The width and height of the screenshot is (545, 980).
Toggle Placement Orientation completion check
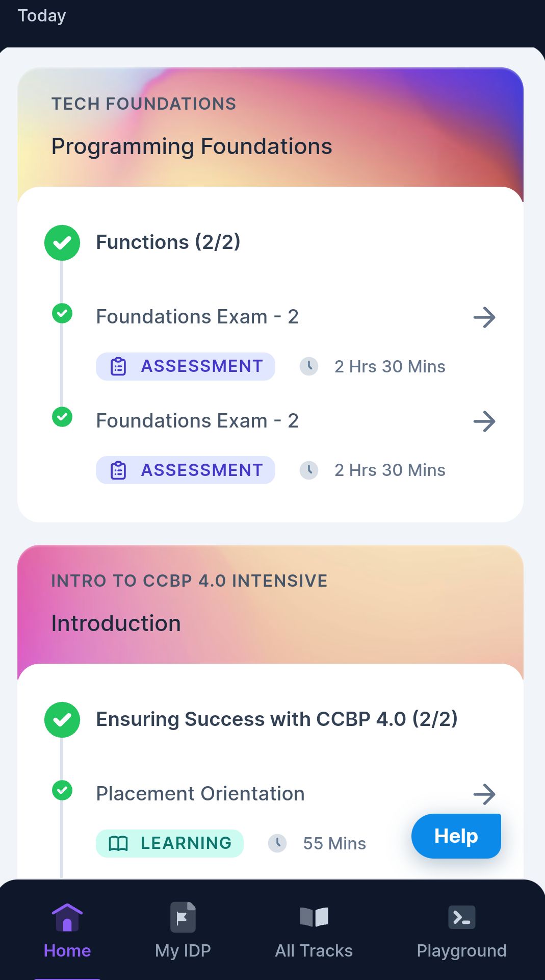pyautogui.click(x=62, y=790)
